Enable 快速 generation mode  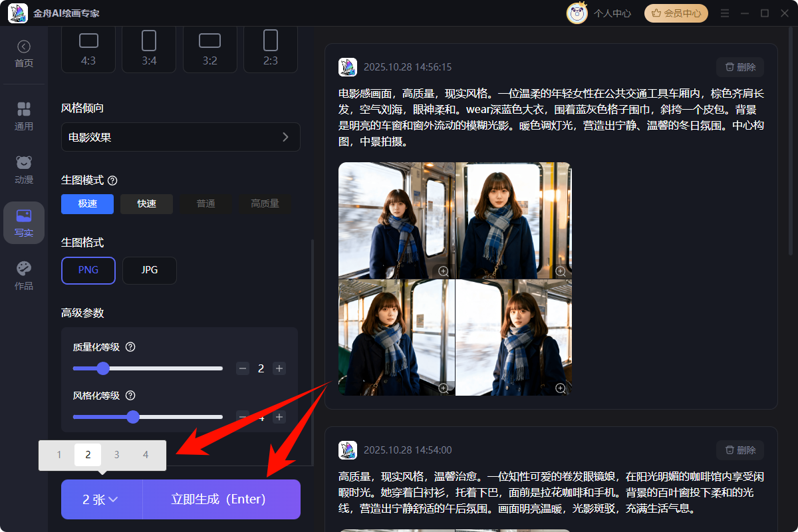[146, 204]
